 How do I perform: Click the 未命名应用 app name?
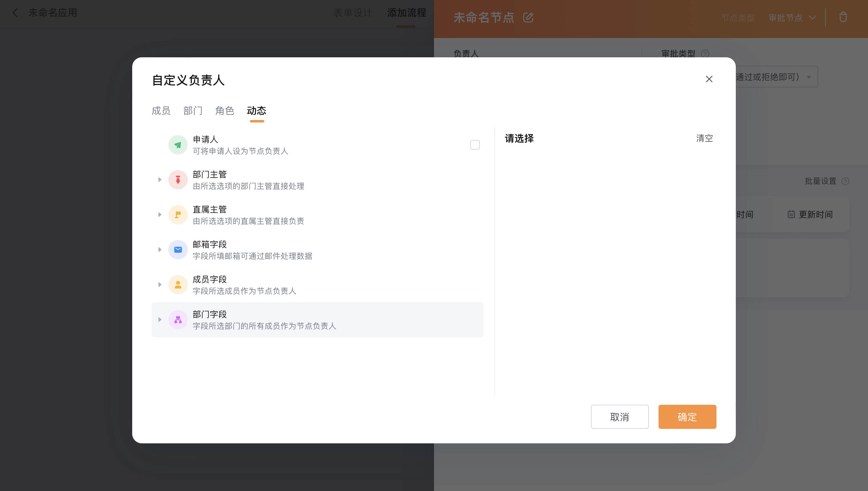pyautogui.click(x=53, y=13)
